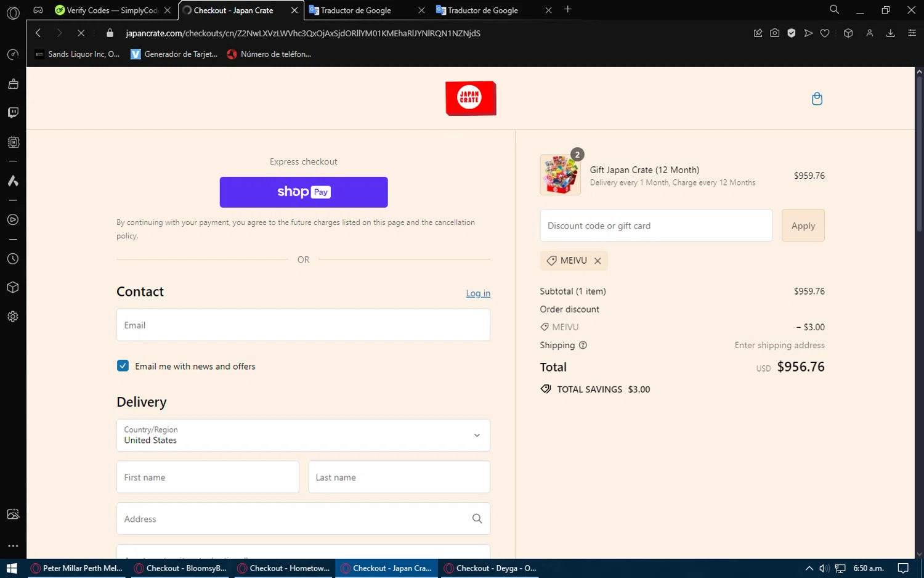Click the Subtotal (1 item) label
The height and width of the screenshot is (578, 924).
[x=573, y=291]
